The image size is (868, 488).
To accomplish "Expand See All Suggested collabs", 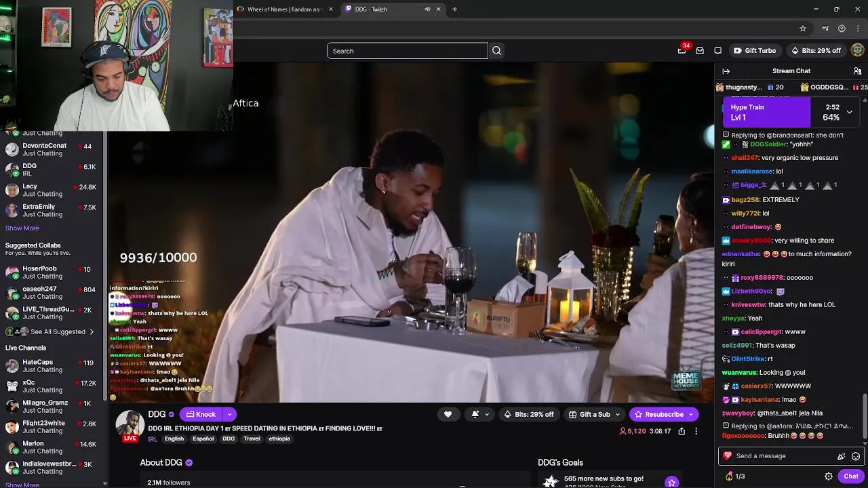I will pos(50,331).
